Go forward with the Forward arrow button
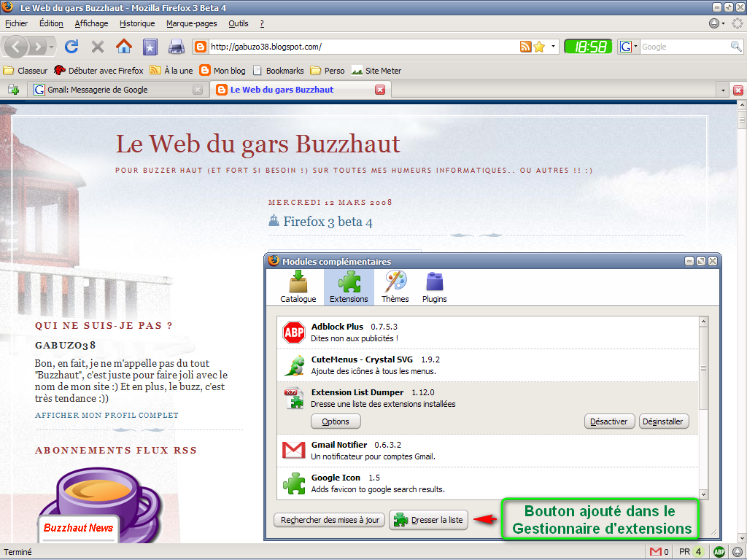The image size is (747, 560). [x=38, y=47]
